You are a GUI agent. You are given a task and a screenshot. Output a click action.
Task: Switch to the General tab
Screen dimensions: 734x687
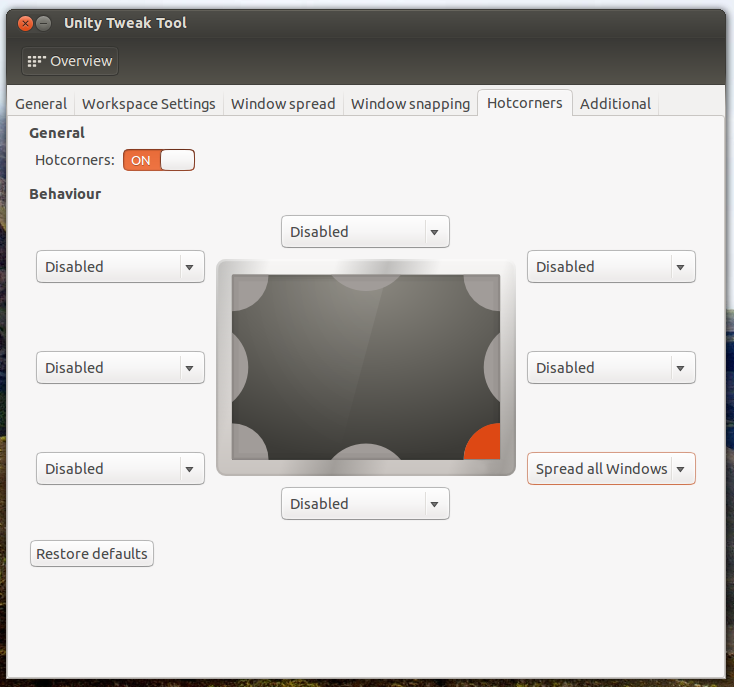41,103
